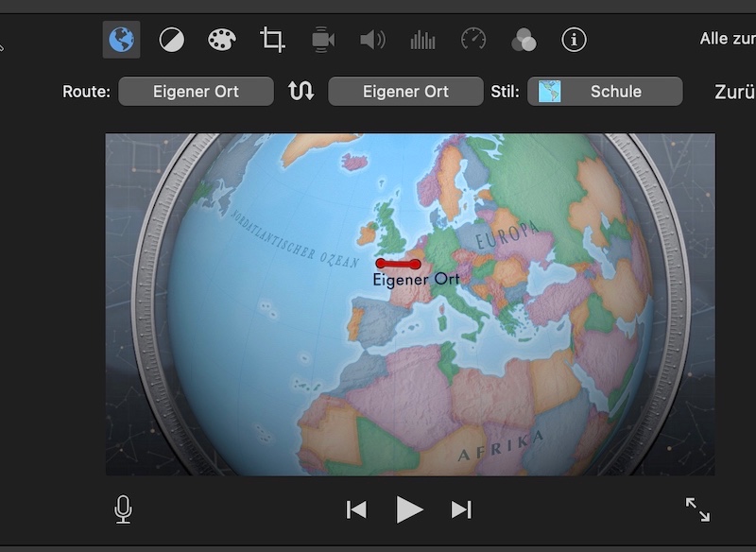Viewport: 756px width, 552px height.
Task: Play the map preview
Action: tap(409, 509)
